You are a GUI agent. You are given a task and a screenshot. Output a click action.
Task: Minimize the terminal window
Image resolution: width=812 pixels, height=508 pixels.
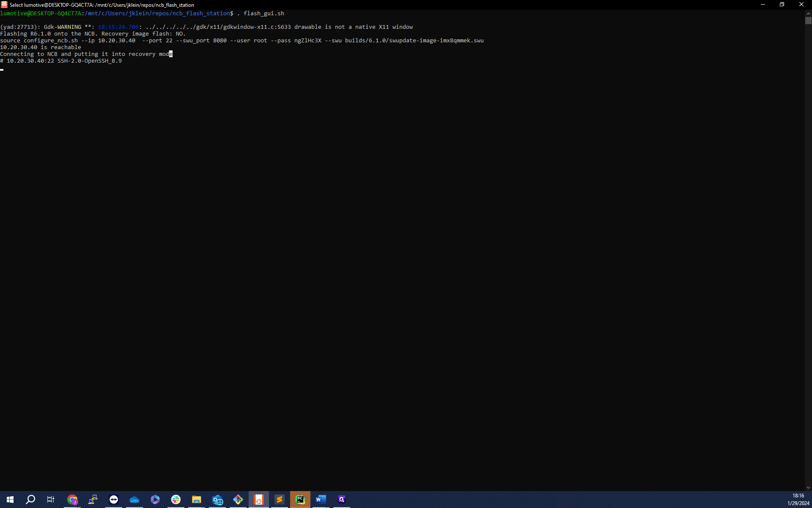tap(763, 5)
